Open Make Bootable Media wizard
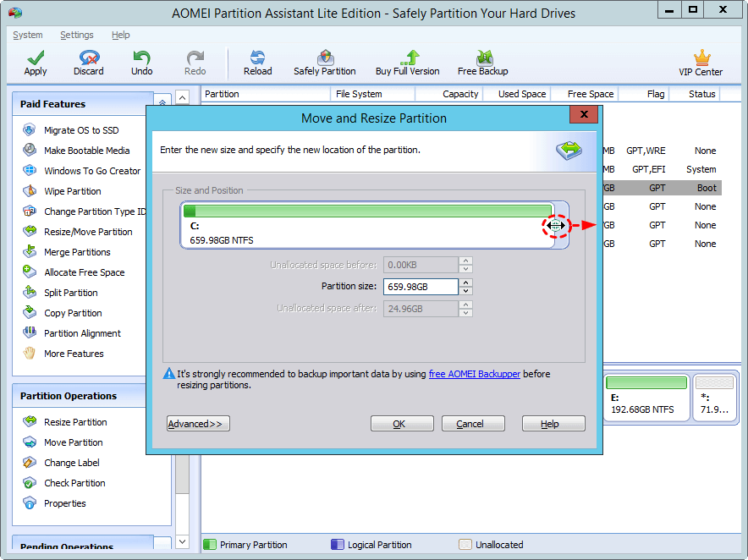The image size is (748, 560). pyautogui.click(x=87, y=151)
